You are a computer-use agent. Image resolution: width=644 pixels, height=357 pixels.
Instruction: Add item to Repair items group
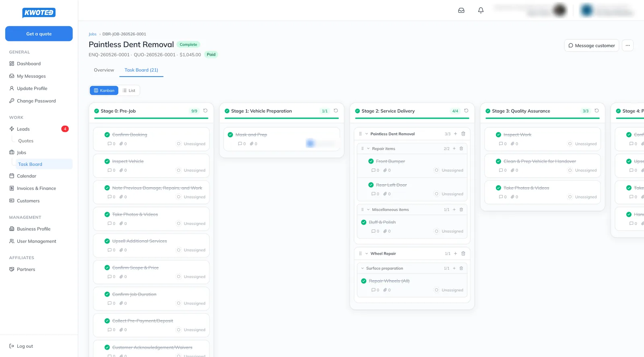pos(454,149)
